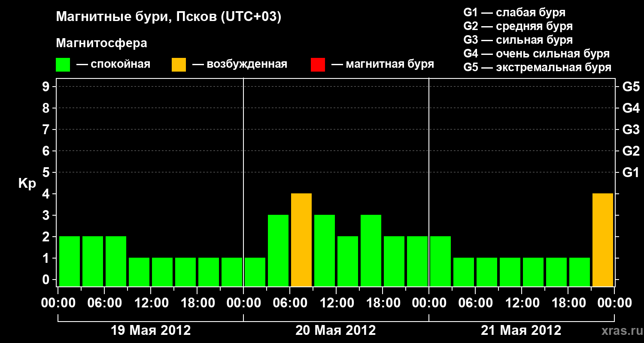
Task: Click the 'G3' label on right axis
Action: [x=631, y=130]
